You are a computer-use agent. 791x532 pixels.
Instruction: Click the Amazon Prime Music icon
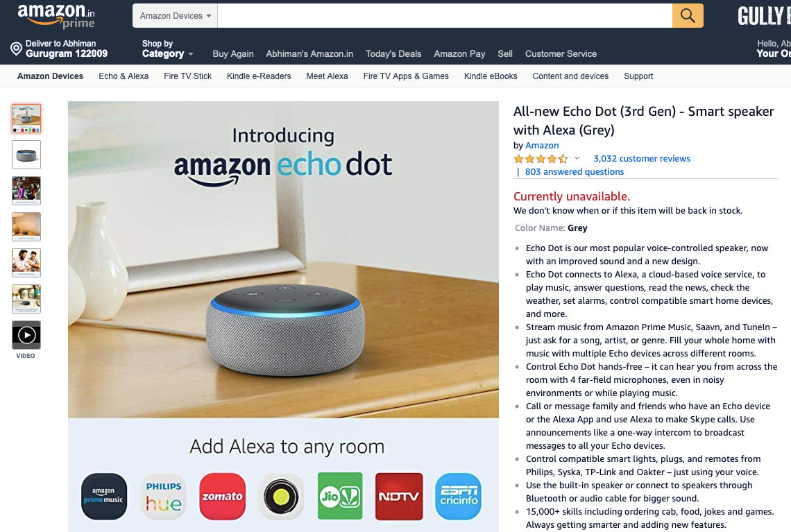coord(104,496)
